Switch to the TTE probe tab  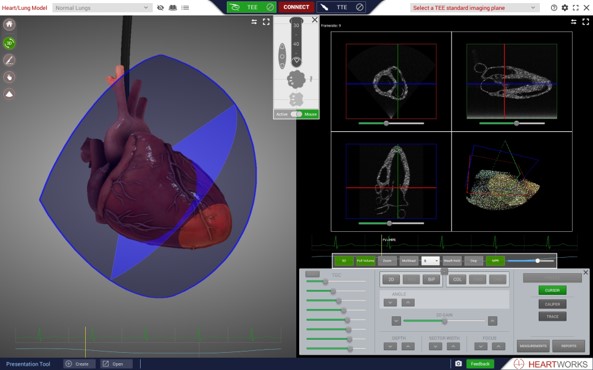341,7
